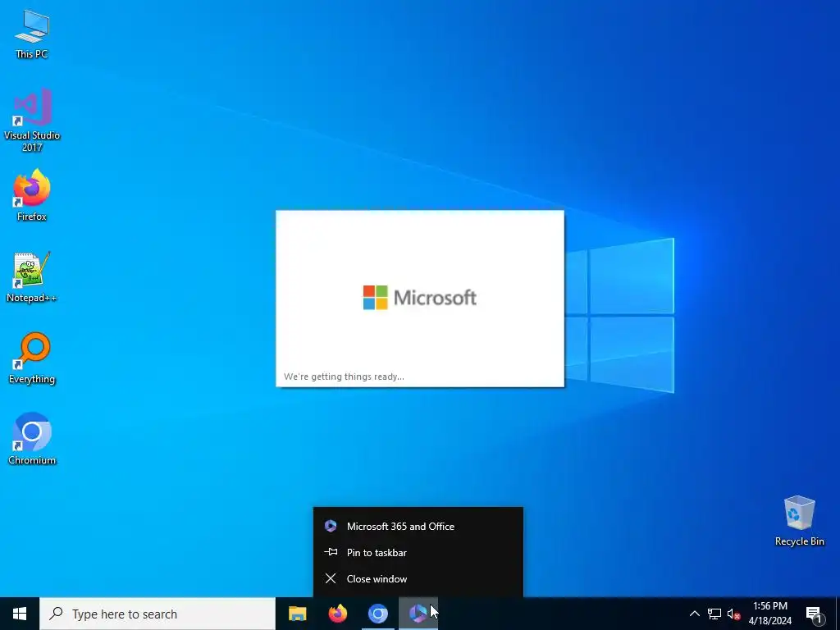Select the Everything search desktop shortcut
This screenshot has width=840, height=630.
pos(32,358)
